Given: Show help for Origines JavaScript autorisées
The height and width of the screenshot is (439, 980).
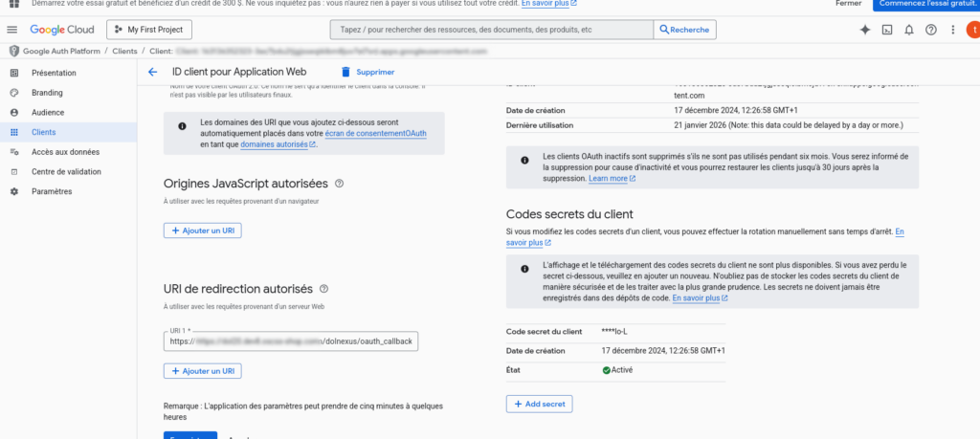Looking at the screenshot, I should 340,183.
